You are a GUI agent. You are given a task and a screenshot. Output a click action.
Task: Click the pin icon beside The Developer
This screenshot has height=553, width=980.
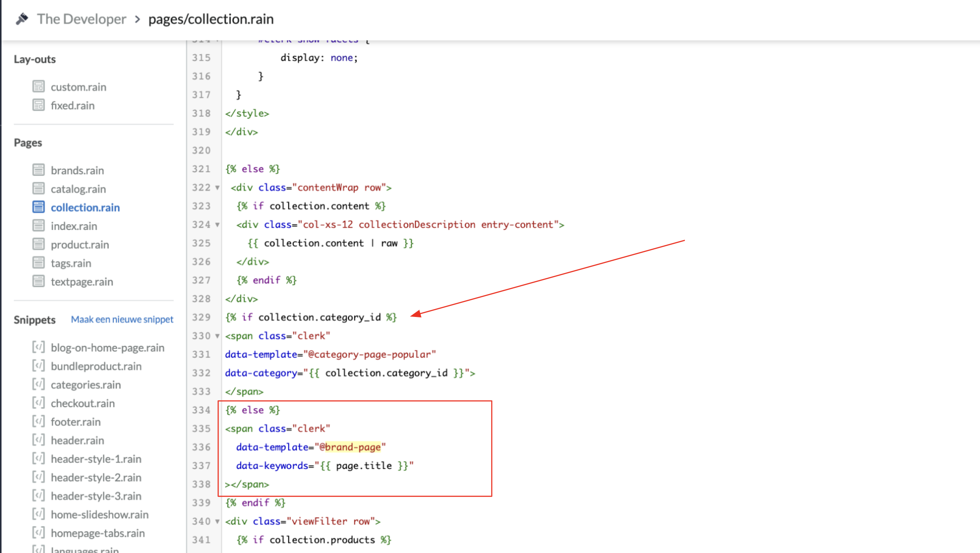22,19
